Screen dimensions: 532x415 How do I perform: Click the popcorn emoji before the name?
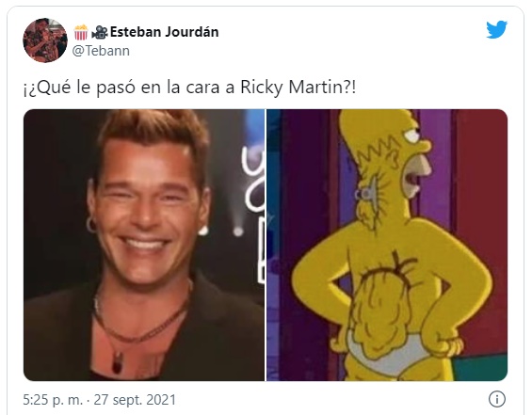point(81,33)
